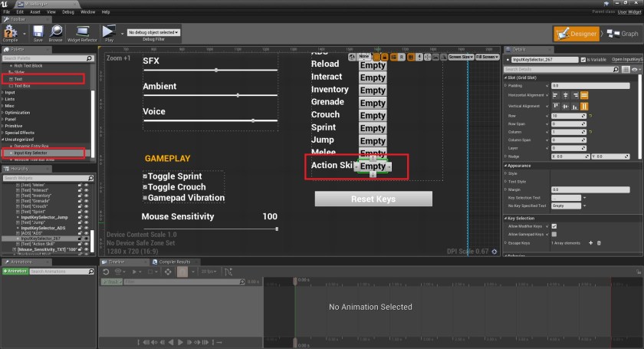This screenshot has width=644, height=349.
Task: Save the widget blueprint
Action: (x=38, y=33)
